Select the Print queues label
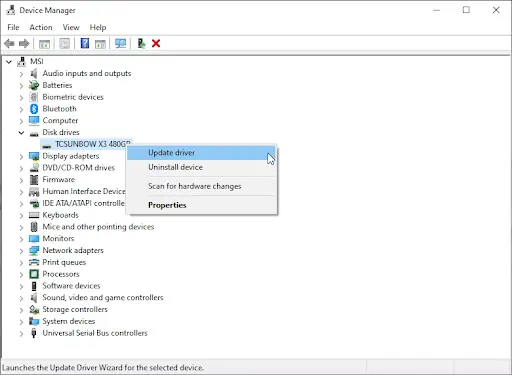Image resolution: width=512 pixels, height=375 pixels. (x=64, y=262)
